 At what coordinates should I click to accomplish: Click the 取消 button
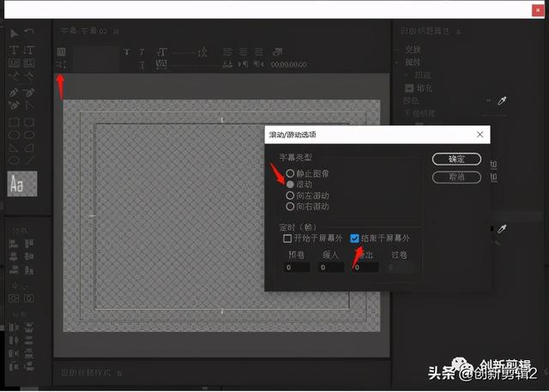456,177
